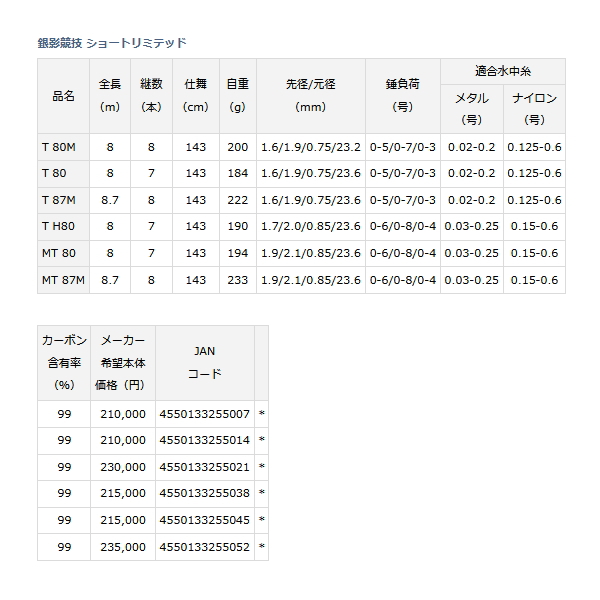The width and height of the screenshot is (600, 600).
Task: Click 0.03-0.25 metal value in MT 80 row
Action: (x=472, y=253)
